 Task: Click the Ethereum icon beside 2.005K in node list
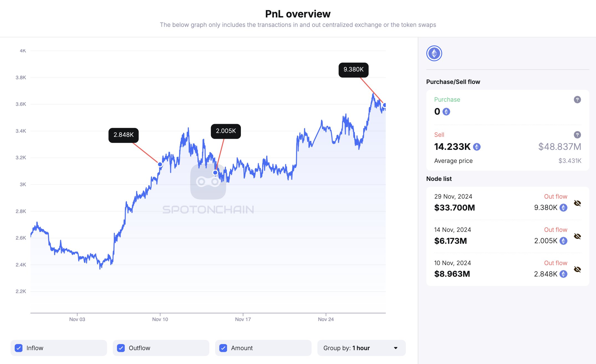point(563,241)
